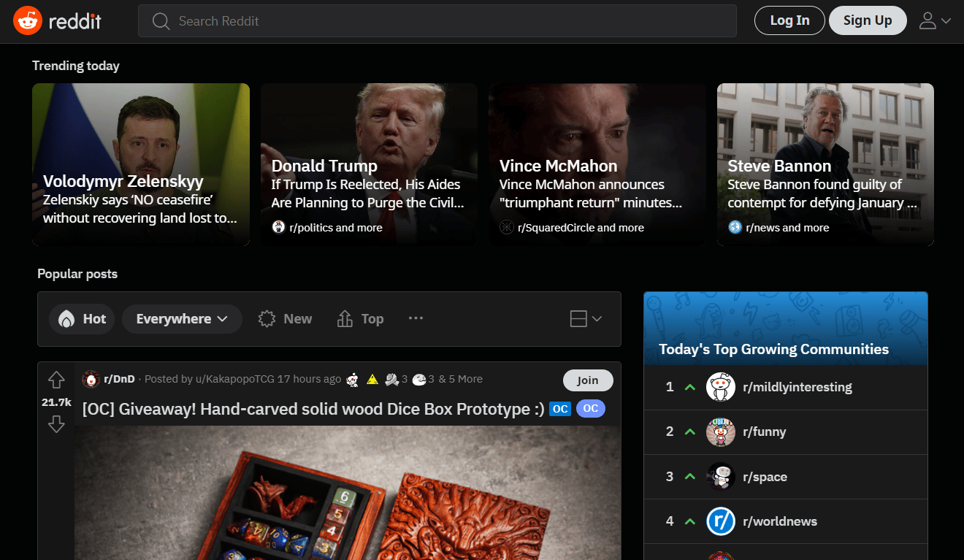Click Today's Top Growing Communities banner
This screenshot has height=560, width=964.
point(786,329)
